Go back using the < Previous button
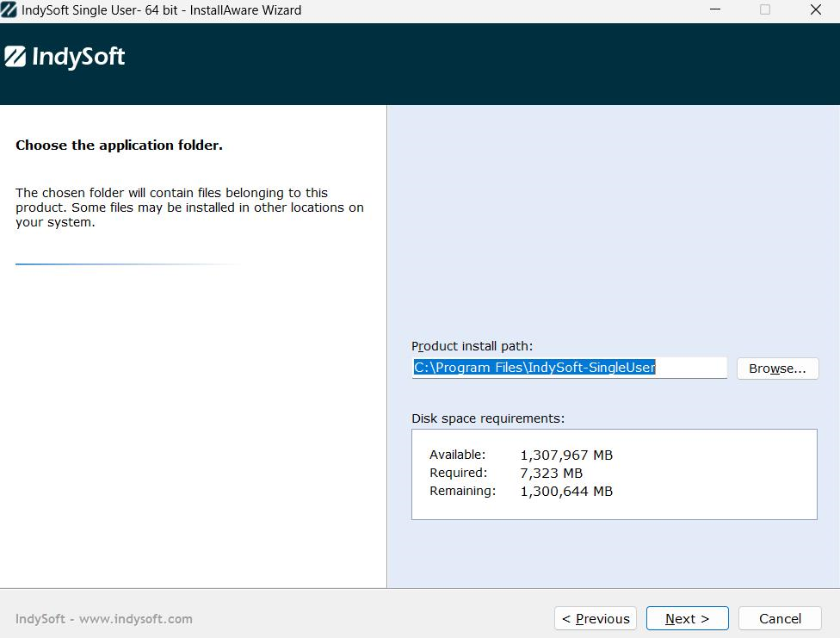Image resolution: width=840 pixels, height=638 pixels. click(x=596, y=618)
